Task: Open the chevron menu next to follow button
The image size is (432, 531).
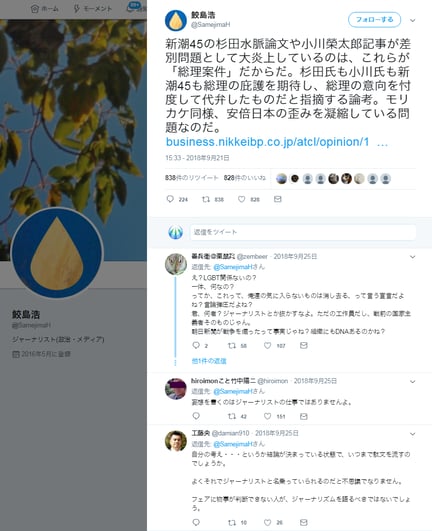Action: pyautogui.click(x=412, y=20)
